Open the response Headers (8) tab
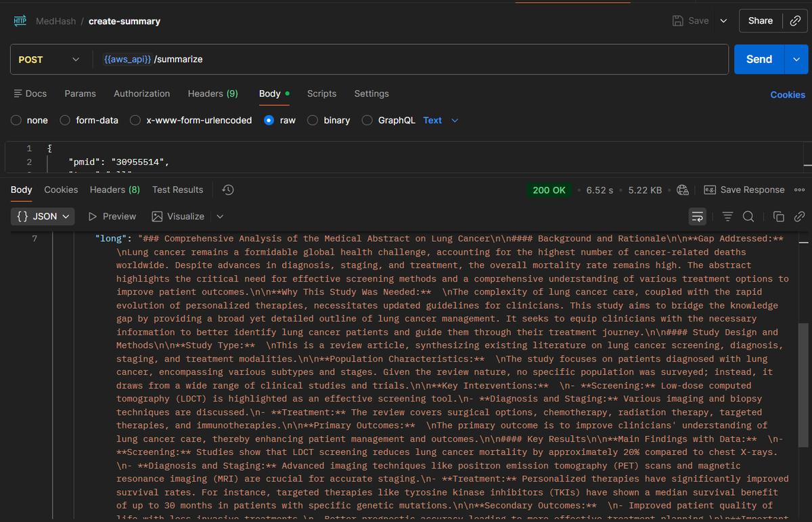 tap(115, 190)
